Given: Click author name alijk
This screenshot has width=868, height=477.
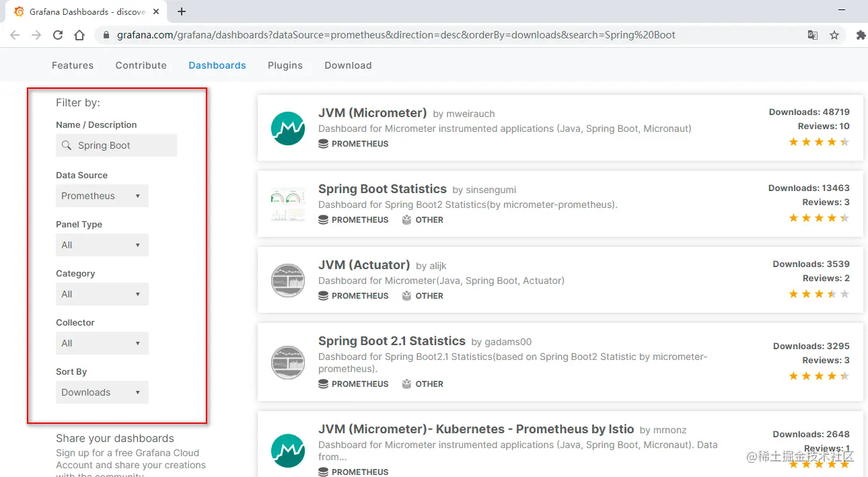Looking at the screenshot, I should [437, 266].
